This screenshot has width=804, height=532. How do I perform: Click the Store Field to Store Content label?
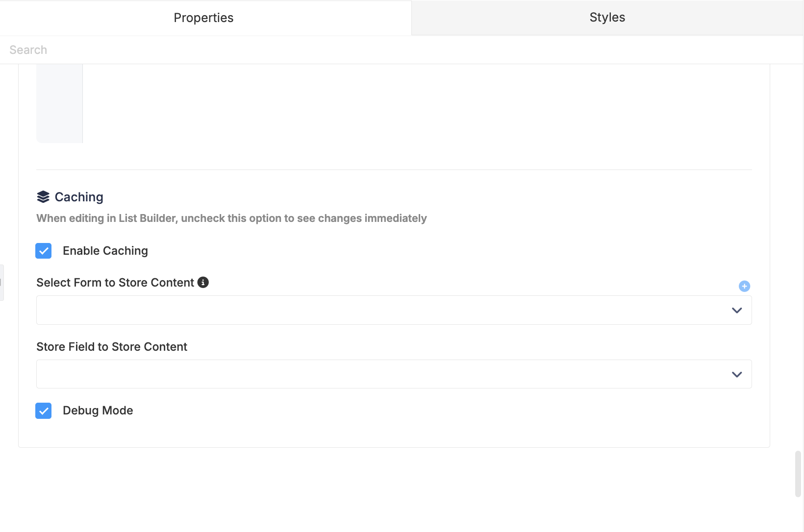[x=112, y=347]
